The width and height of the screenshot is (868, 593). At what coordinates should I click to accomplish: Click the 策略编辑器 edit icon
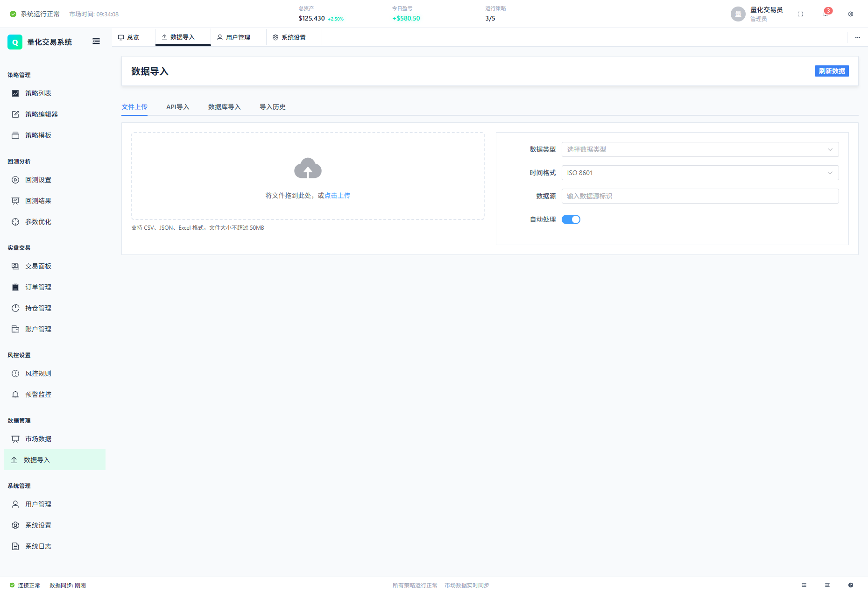click(x=15, y=114)
